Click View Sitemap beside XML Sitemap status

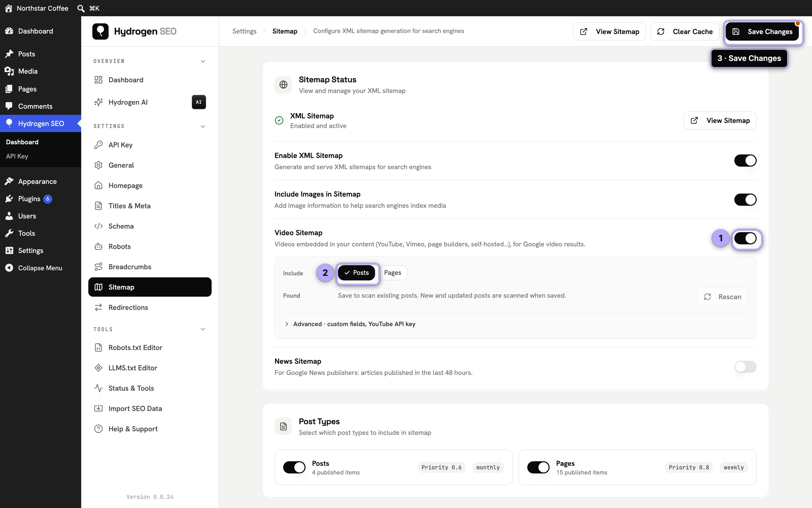(720, 120)
